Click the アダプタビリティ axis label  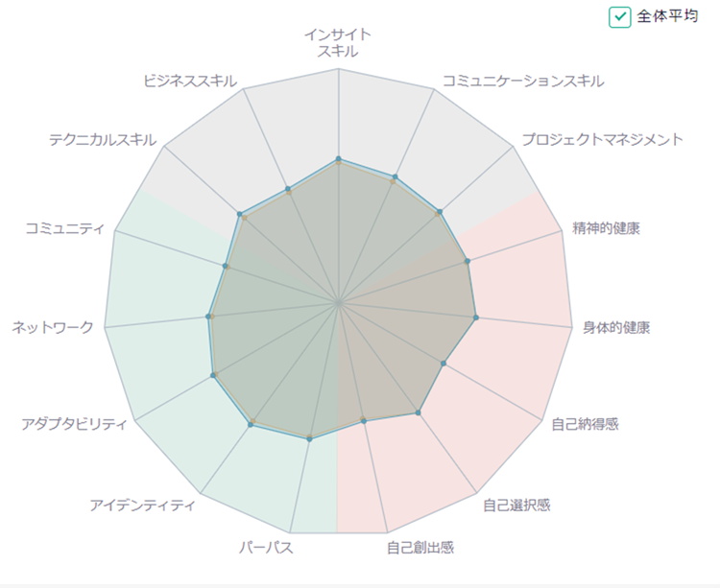(x=74, y=424)
